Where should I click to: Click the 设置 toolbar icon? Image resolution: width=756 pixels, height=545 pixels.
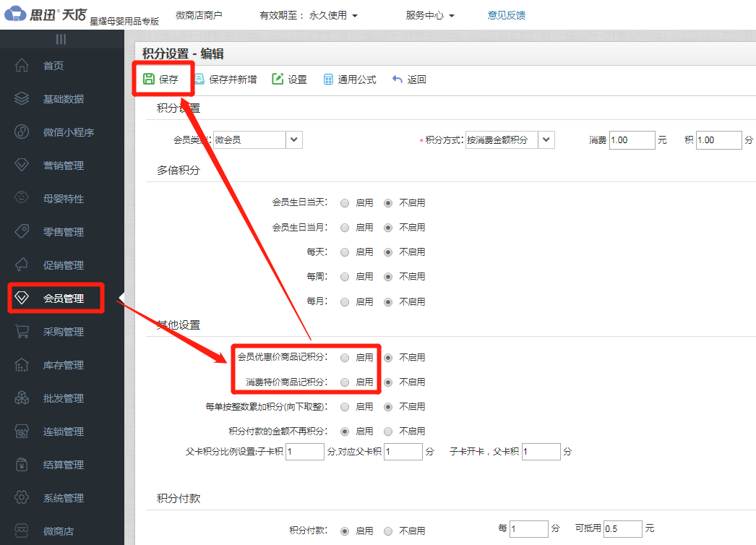tap(289, 80)
